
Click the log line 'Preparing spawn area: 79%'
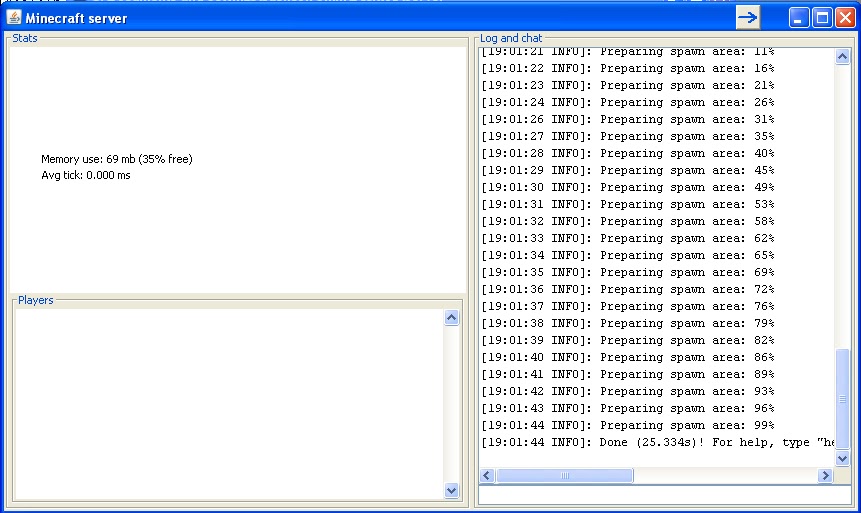(628, 324)
